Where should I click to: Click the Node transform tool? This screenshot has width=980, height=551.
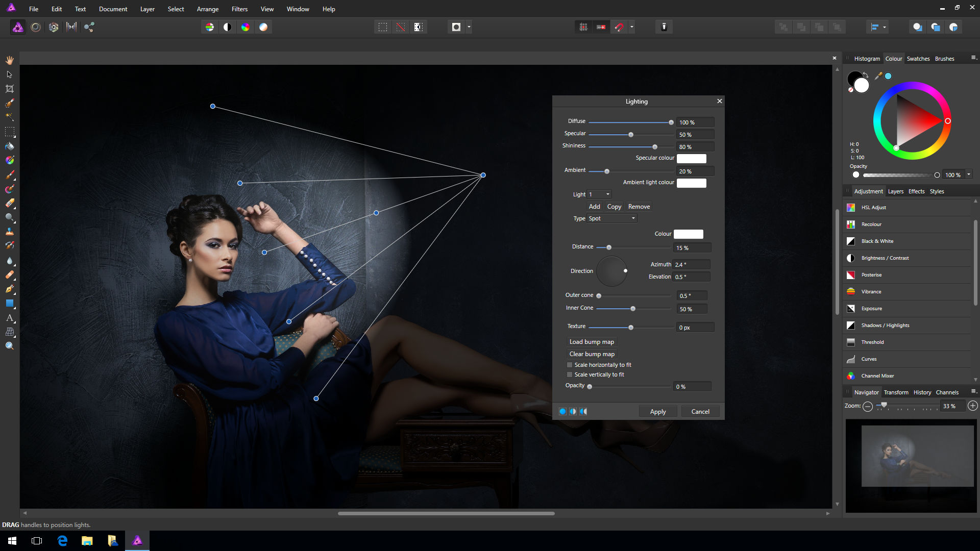point(9,74)
